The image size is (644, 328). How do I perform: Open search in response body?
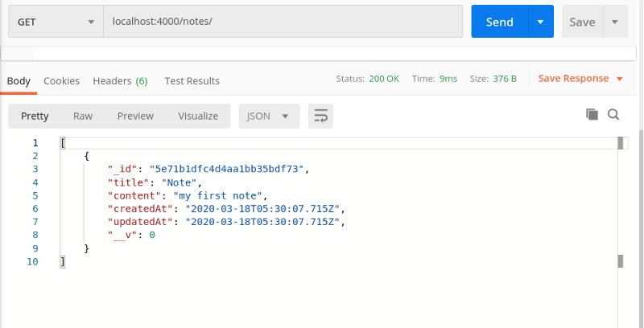click(x=613, y=115)
